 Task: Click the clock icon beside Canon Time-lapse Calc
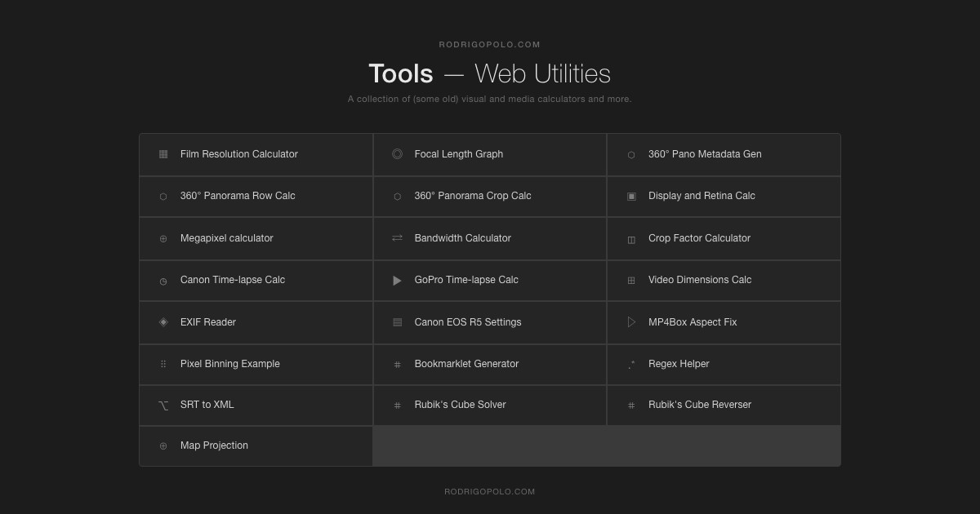point(163,281)
